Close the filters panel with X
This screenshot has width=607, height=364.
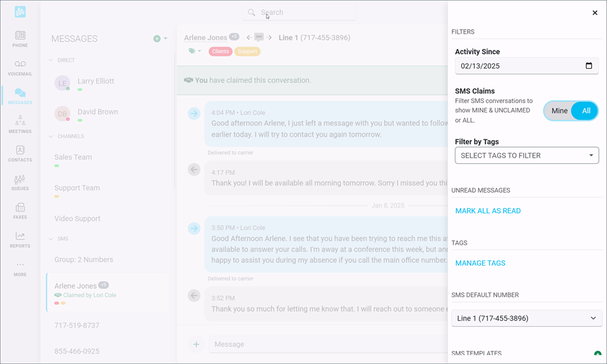[x=594, y=13]
